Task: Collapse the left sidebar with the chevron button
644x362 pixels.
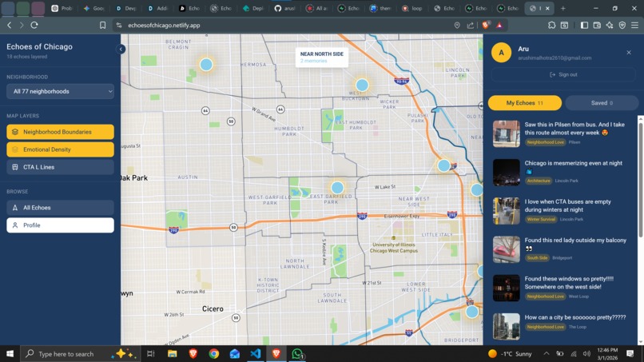Action: tap(121, 49)
